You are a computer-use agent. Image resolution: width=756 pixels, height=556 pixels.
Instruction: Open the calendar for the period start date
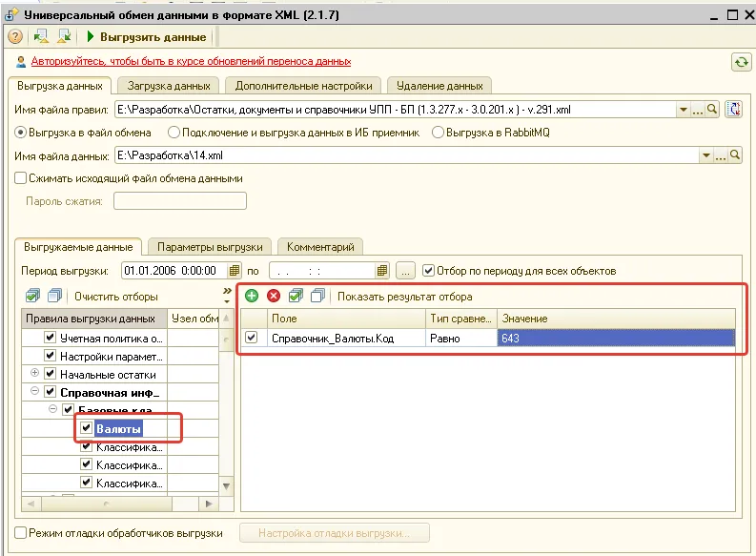coord(235,271)
